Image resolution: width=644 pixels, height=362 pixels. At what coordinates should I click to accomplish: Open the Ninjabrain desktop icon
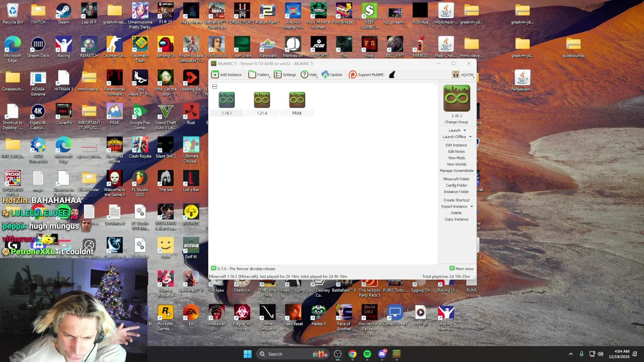point(522,80)
